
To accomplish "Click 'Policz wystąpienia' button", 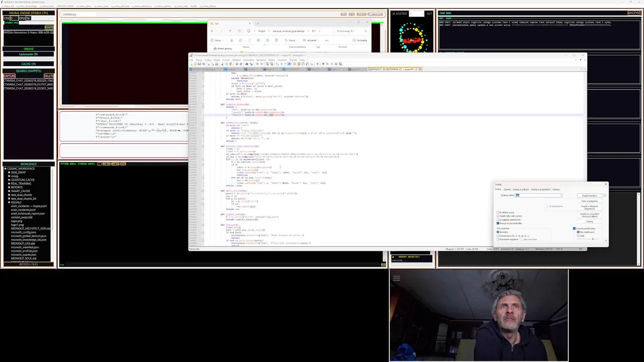I will [590, 201].
